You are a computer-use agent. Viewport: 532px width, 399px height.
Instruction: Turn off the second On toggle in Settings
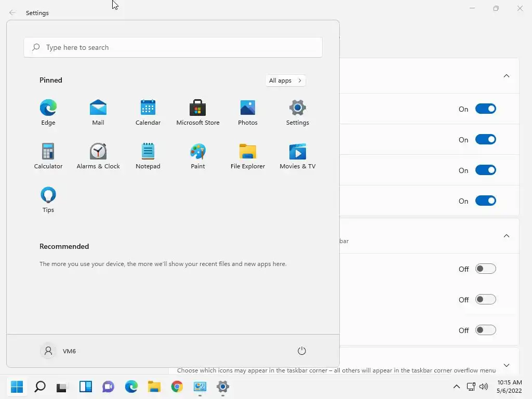click(486, 139)
